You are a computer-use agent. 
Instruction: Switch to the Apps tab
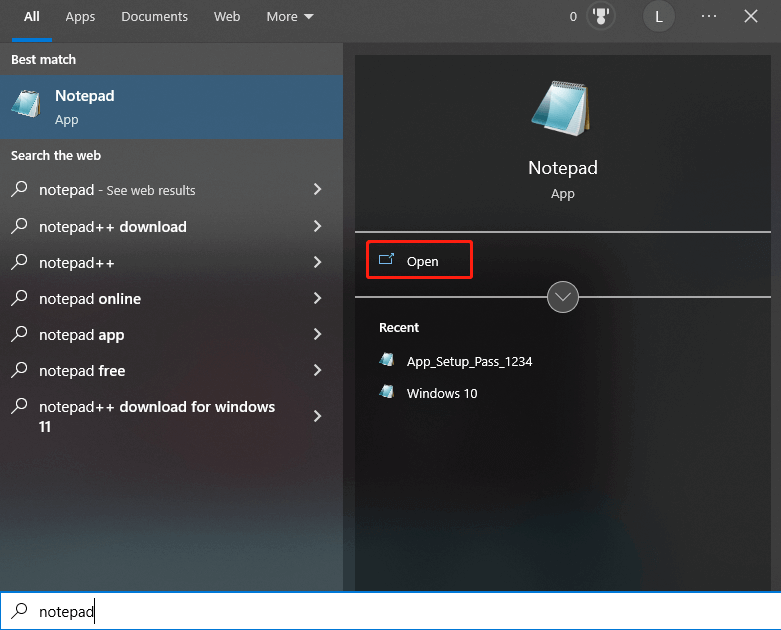80,17
